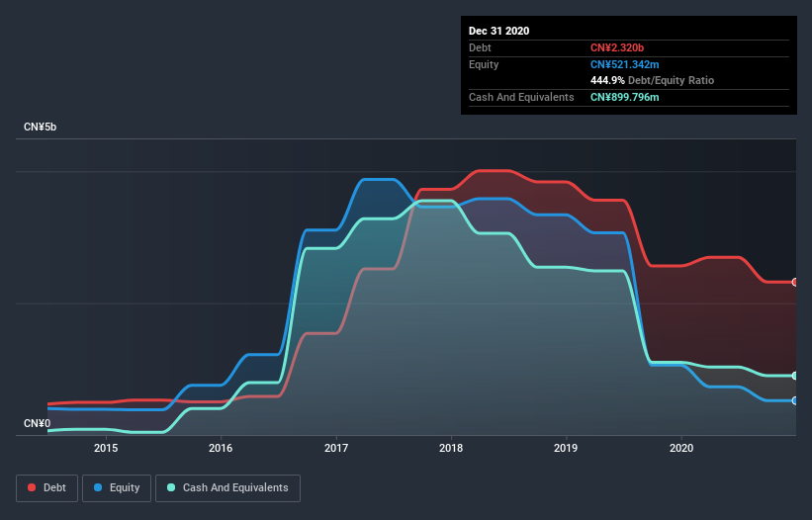Click the Dec 31 2020 tooltip date
812x520 pixels.
498,31
